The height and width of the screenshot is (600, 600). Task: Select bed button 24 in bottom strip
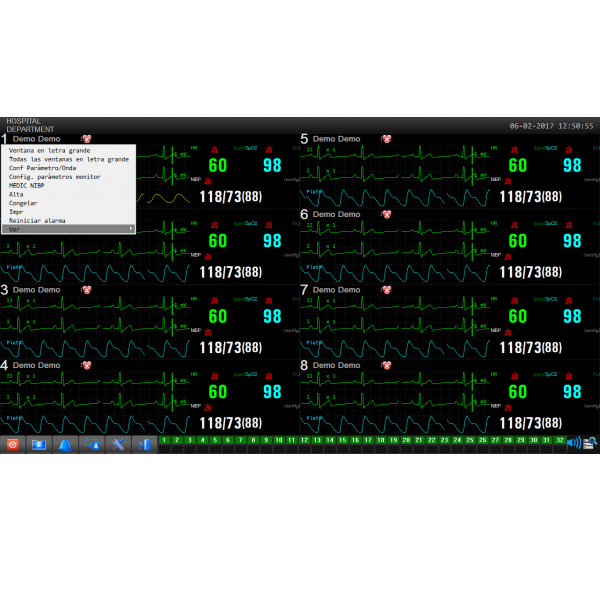point(457,440)
